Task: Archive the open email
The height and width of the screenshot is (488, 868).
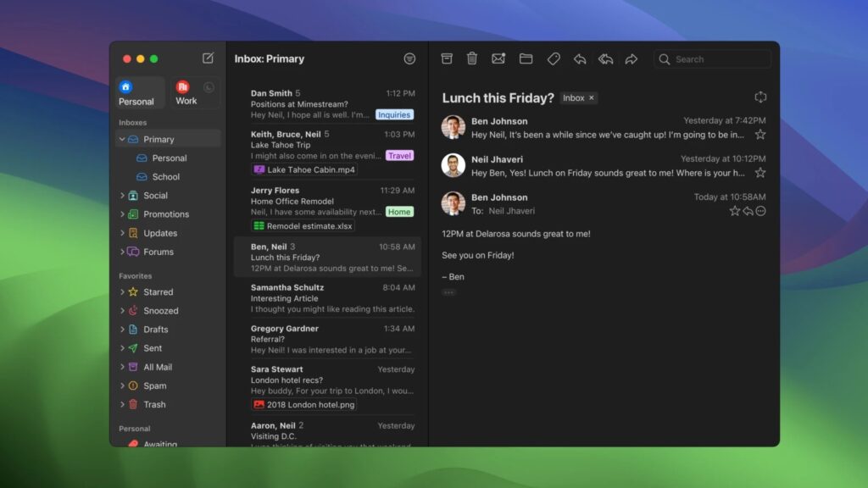Action: pyautogui.click(x=447, y=58)
